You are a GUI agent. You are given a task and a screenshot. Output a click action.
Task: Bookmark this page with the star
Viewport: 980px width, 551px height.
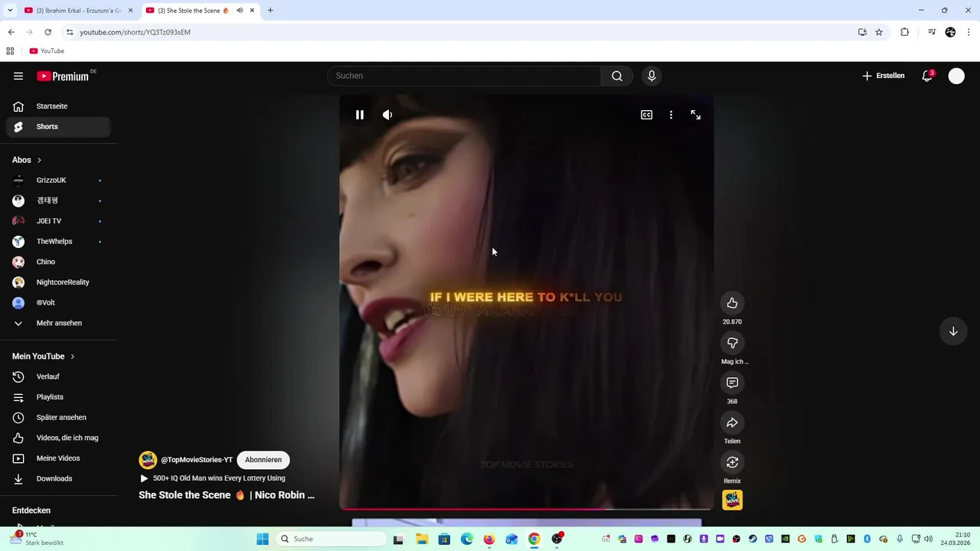pos(879,32)
